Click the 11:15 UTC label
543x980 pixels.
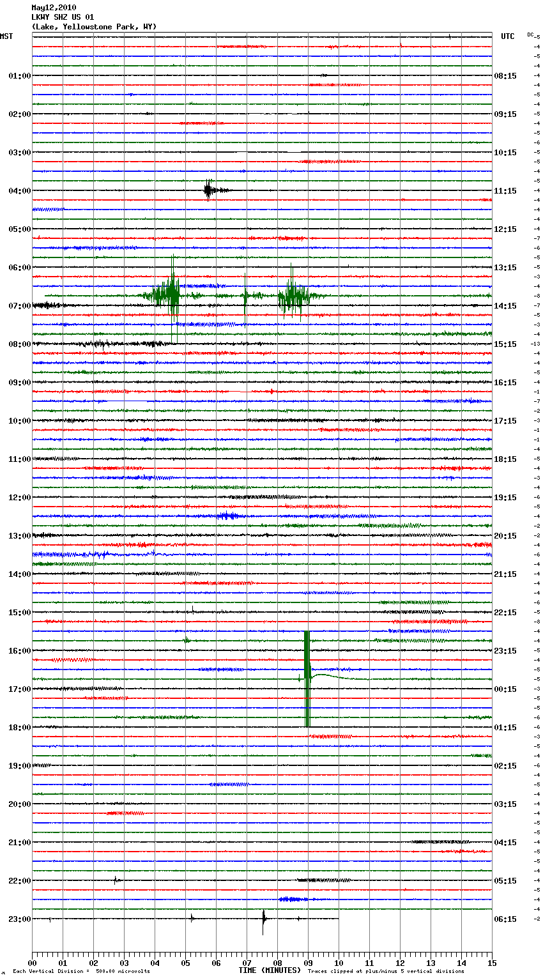click(505, 191)
